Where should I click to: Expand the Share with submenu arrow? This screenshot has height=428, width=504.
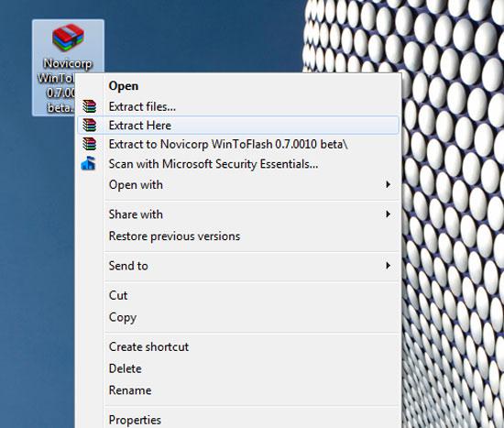(x=389, y=214)
